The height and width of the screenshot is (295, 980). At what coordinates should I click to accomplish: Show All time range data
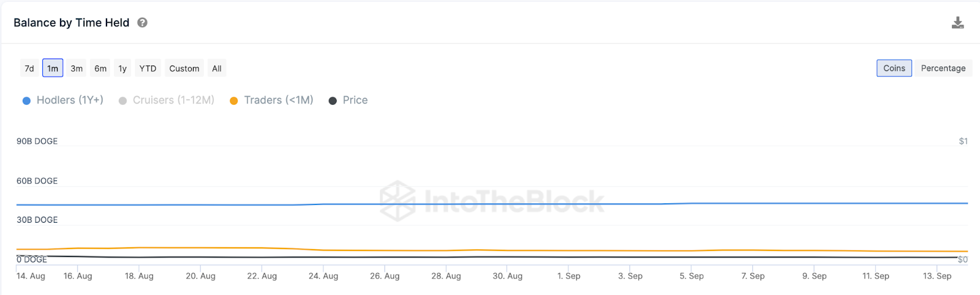pyautogui.click(x=217, y=69)
